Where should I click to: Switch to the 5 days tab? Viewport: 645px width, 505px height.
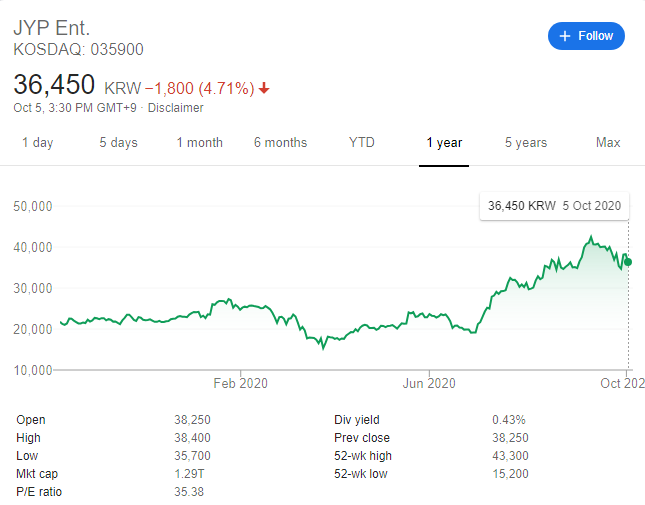[118, 143]
